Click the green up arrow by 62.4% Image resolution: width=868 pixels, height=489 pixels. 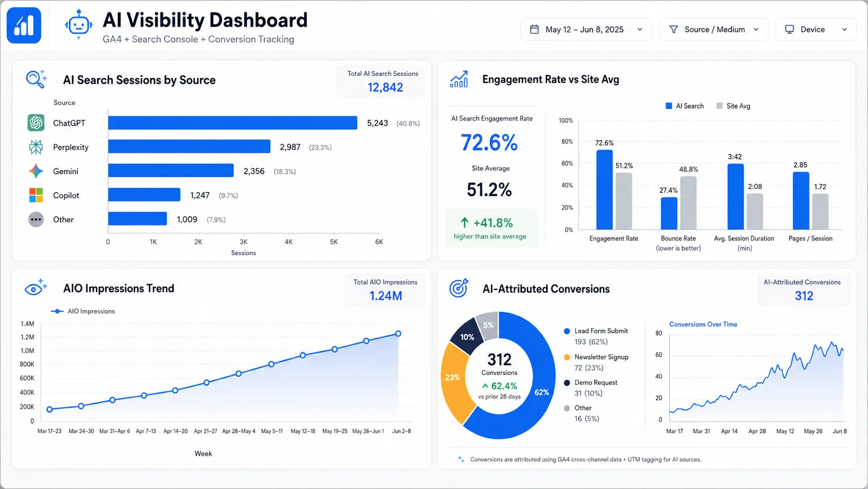tap(485, 386)
